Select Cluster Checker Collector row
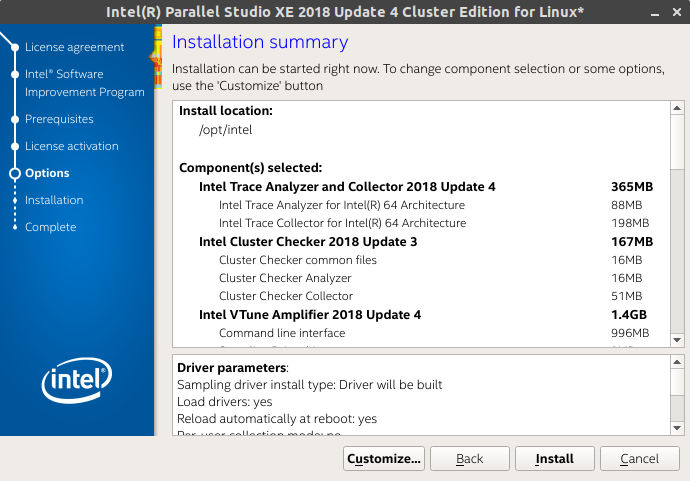 pos(286,296)
